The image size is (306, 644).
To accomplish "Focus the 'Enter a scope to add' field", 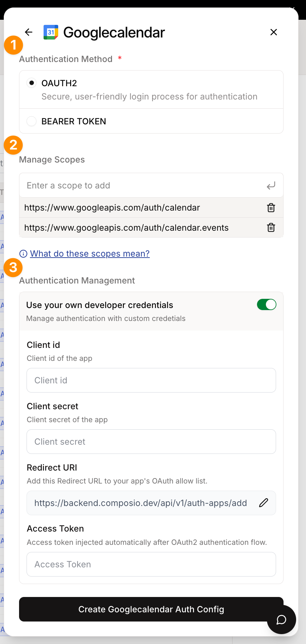I will [143, 186].
